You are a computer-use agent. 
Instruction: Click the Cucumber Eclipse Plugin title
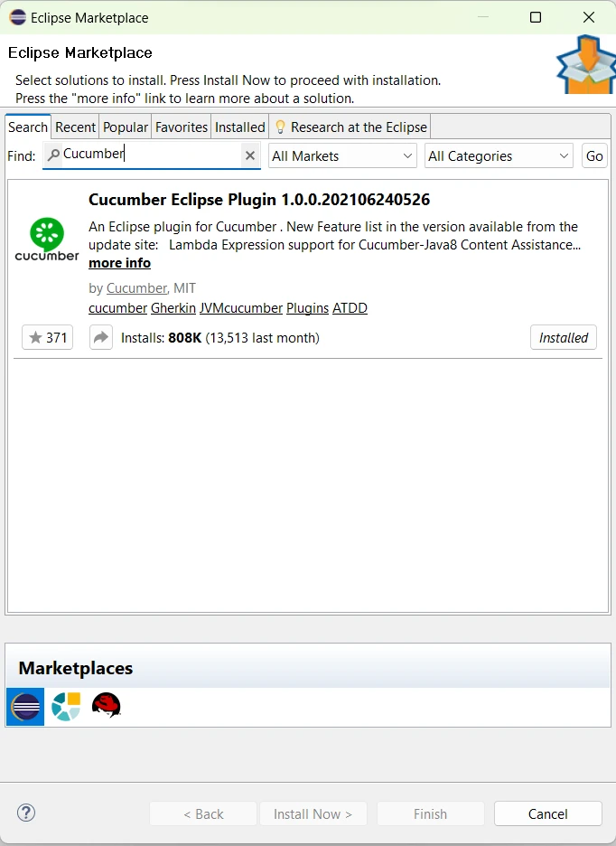(x=259, y=200)
